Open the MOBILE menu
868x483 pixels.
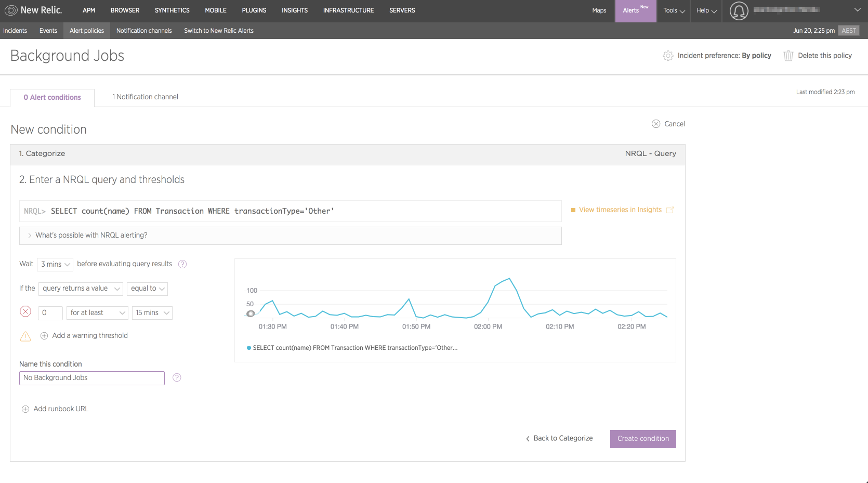pyautogui.click(x=216, y=10)
